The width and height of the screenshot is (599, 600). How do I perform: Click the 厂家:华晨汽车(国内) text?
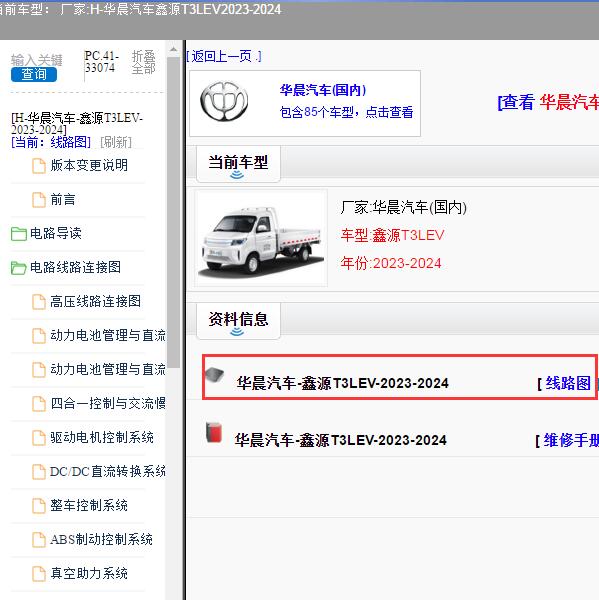point(403,207)
